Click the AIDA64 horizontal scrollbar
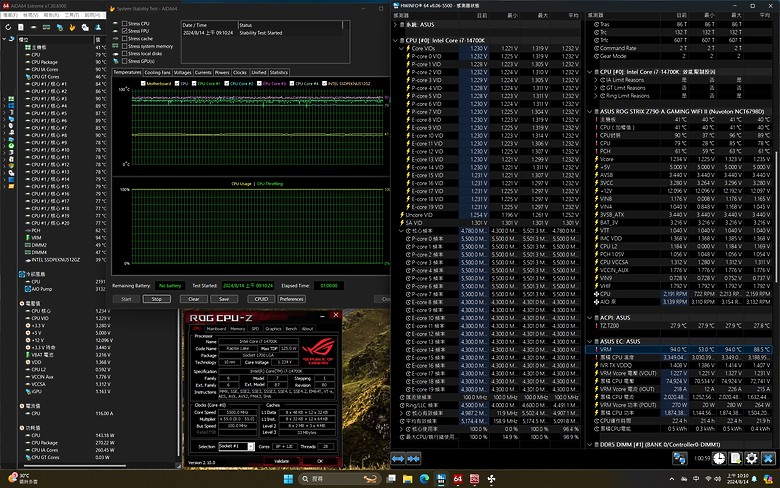This screenshot has height=488, width=780. (x=76, y=466)
